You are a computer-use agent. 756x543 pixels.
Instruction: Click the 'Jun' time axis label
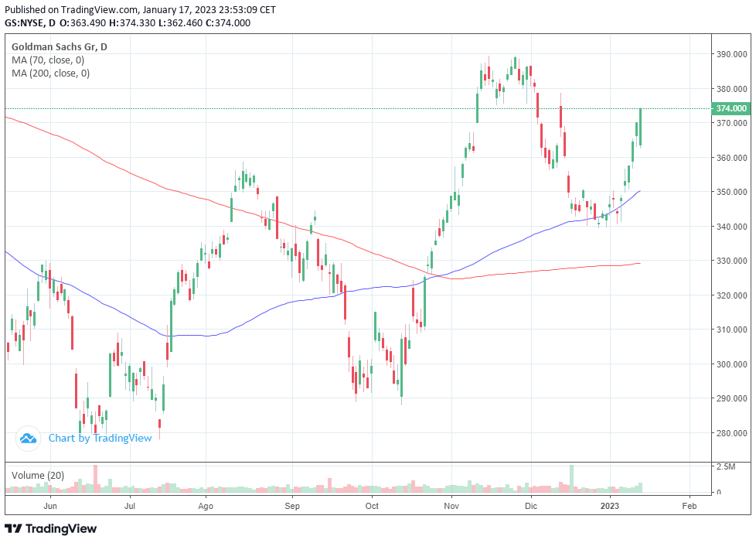[x=50, y=506]
